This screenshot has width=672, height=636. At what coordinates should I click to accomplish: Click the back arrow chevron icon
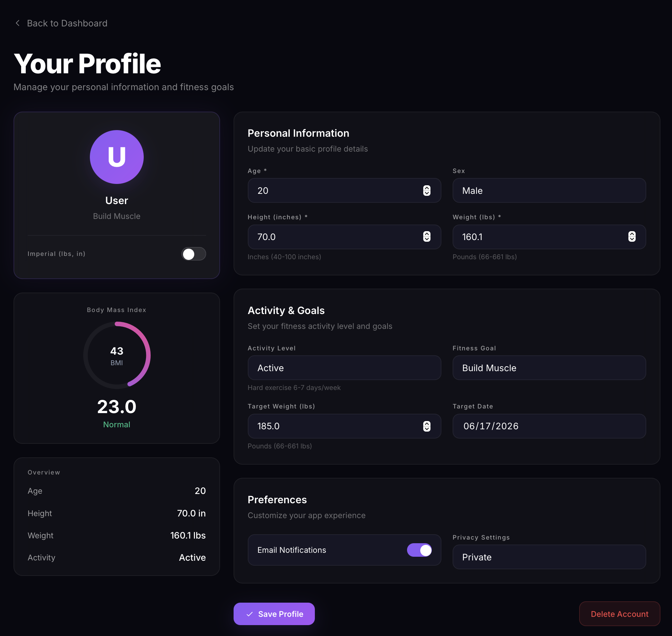[x=18, y=23]
